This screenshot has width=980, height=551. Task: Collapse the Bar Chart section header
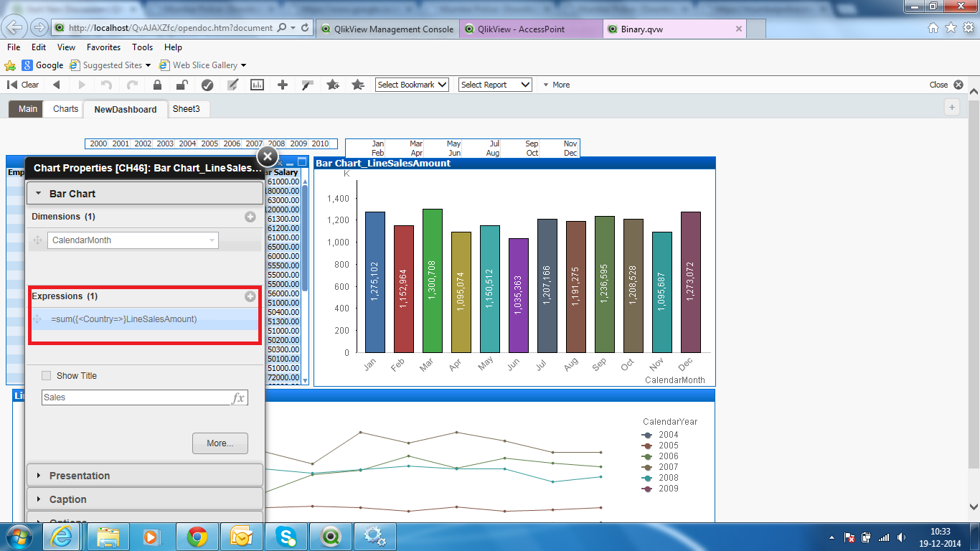tap(145, 194)
